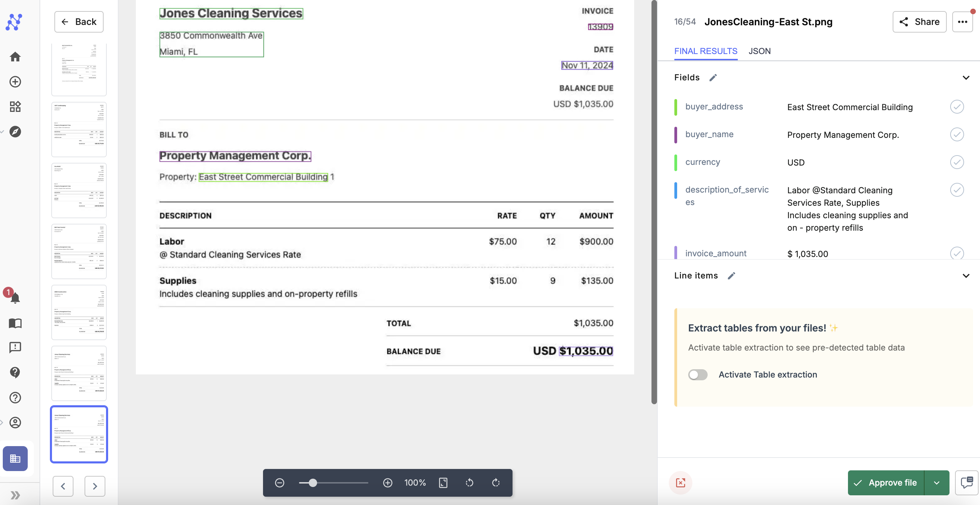This screenshot has height=505, width=980.
Task: Click the zoom level slider handle
Action: [x=312, y=482]
